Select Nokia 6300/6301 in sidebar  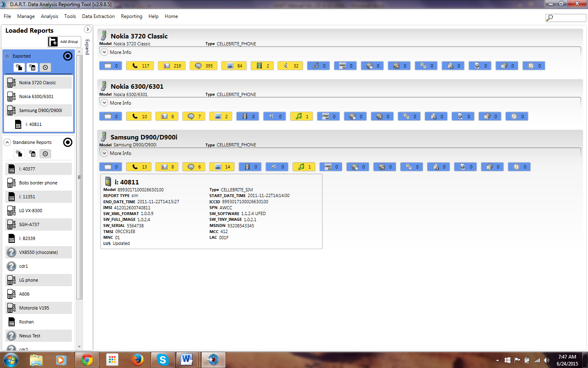coord(39,96)
